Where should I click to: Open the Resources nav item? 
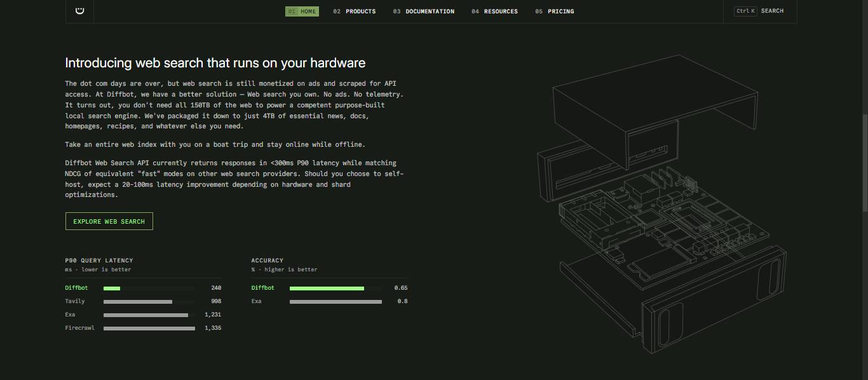pos(494,11)
